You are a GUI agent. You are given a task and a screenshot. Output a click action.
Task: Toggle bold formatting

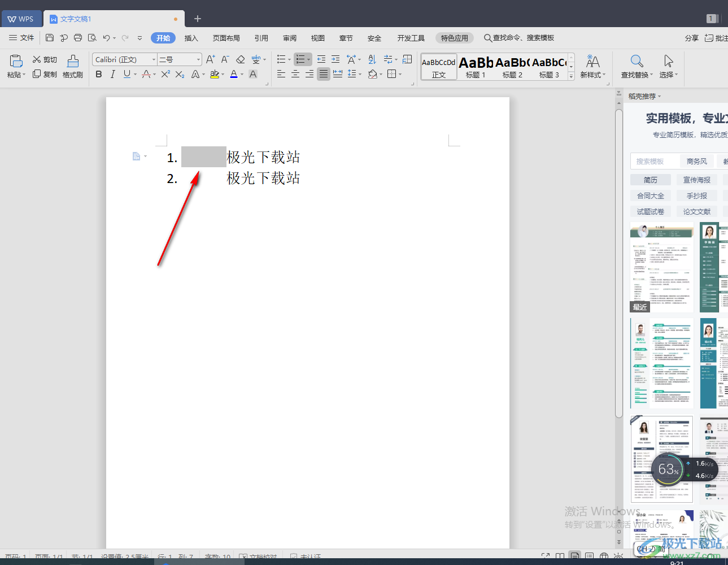click(x=99, y=74)
